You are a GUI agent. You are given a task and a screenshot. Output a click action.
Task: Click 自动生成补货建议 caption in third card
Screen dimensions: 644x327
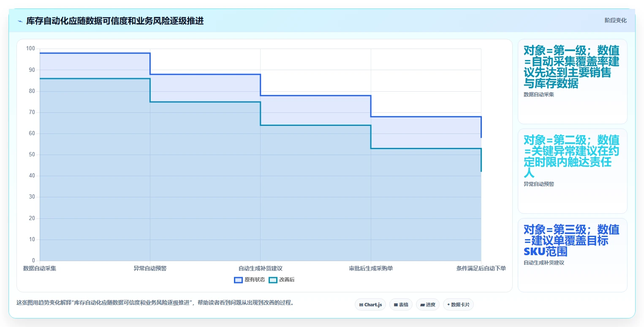pyautogui.click(x=544, y=263)
